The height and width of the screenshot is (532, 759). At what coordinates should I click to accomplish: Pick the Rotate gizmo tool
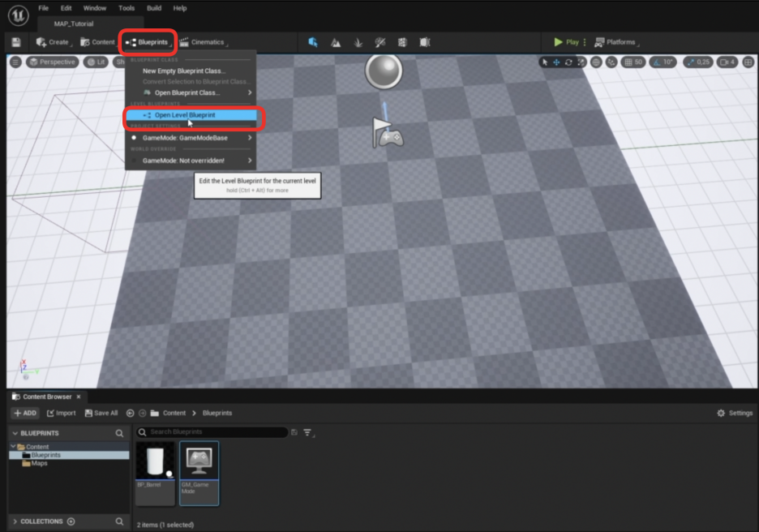pyautogui.click(x=568, y=62)
